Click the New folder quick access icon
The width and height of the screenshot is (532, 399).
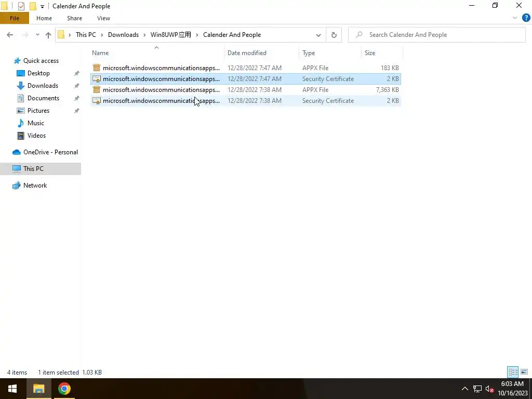point(33,6)
